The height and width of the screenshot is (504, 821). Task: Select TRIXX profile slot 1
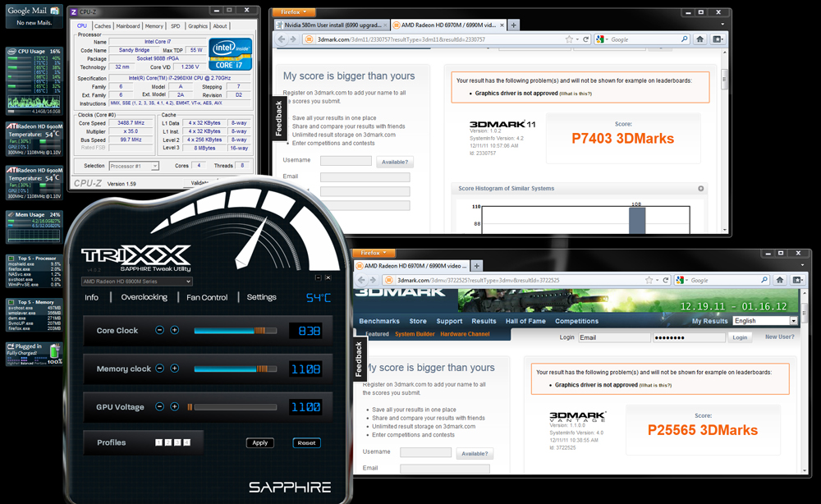tap(158, 442)
